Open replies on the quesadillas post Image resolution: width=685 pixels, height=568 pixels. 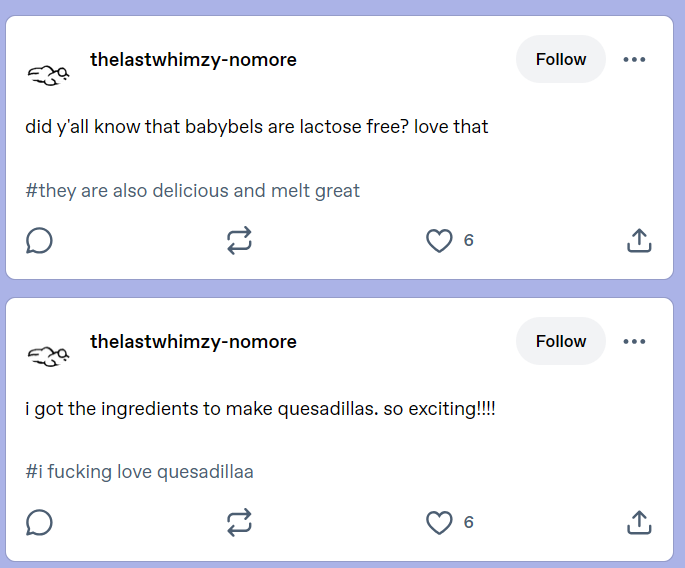click(x=39, y=522)
